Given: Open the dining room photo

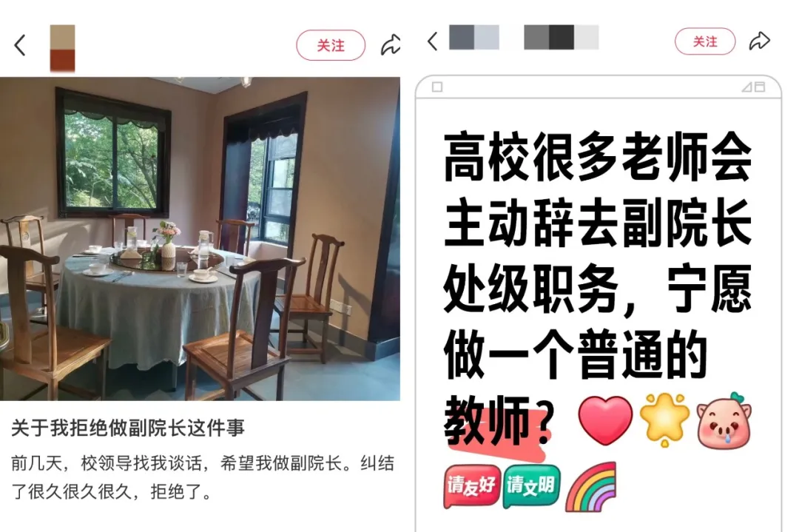Looking at the screenshot, I should (x=200, y=238).
